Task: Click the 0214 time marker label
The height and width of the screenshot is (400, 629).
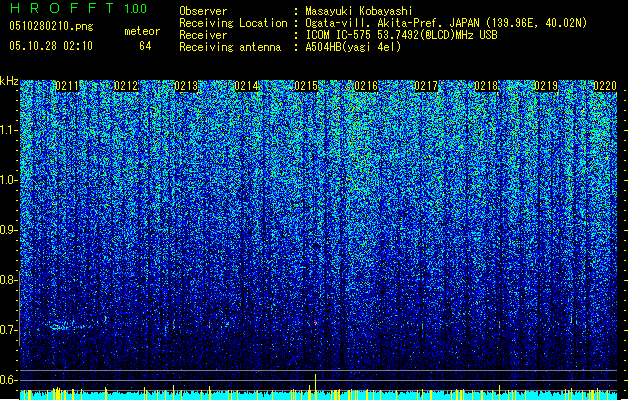Action: [246, 86]
